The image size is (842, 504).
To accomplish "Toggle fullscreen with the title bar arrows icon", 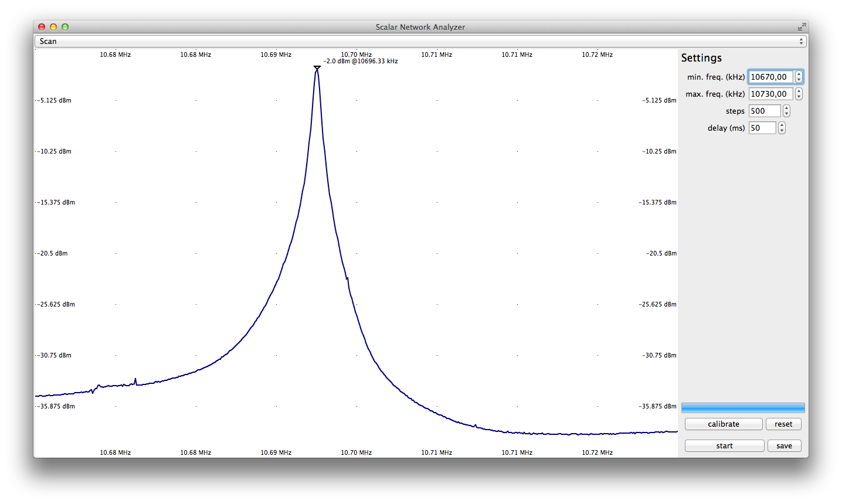I will [x=802, y=27].
